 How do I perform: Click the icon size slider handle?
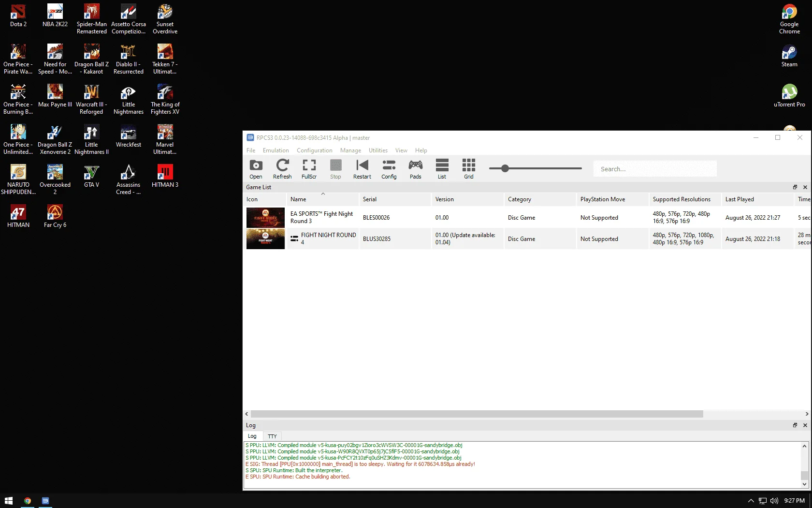pyautogui.click(x=505, y=168)
